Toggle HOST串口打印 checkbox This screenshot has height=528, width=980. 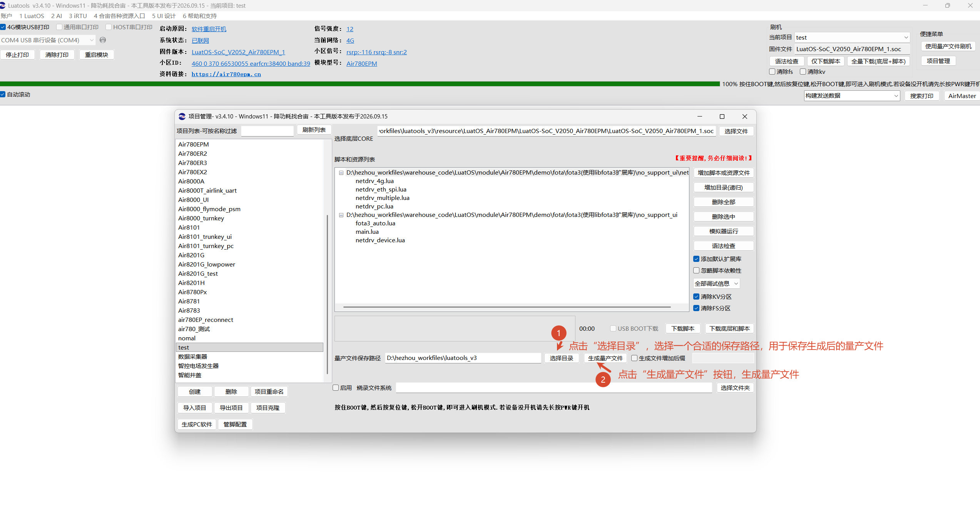(109, 27)
